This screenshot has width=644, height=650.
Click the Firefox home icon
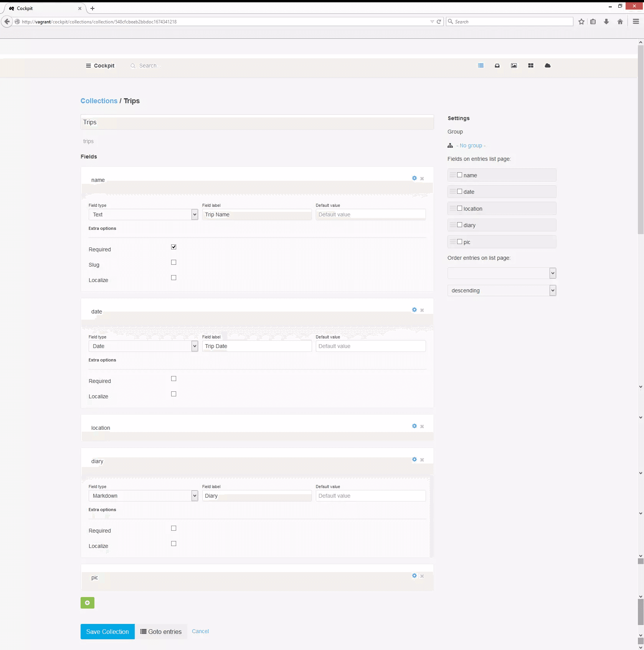pos(620,22)
